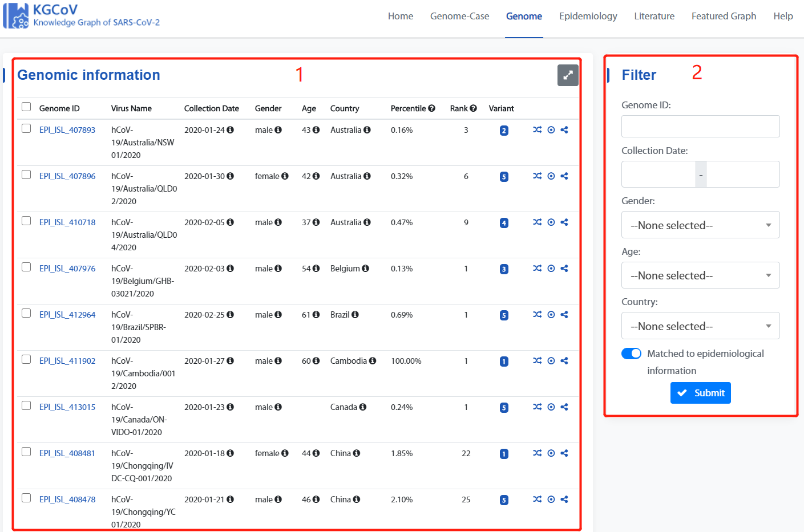Open the Gender filter dropdown
804x532 pixels.
tap(700, 225)
